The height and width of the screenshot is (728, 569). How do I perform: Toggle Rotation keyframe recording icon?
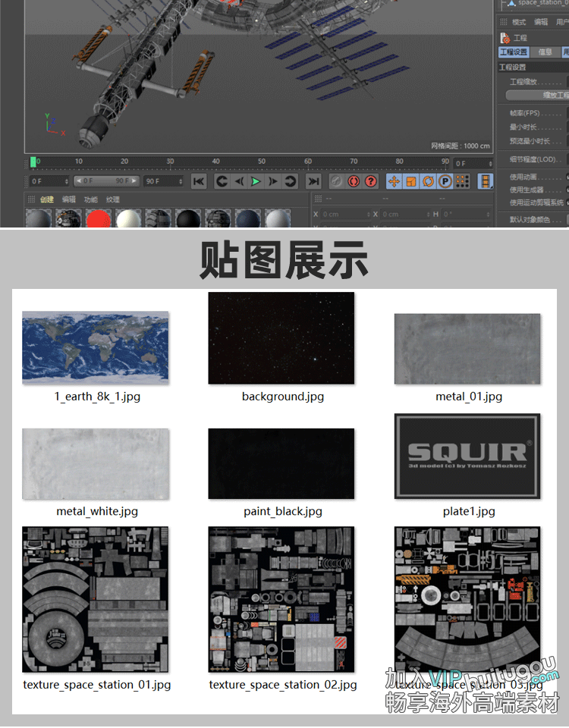point(428,181)
